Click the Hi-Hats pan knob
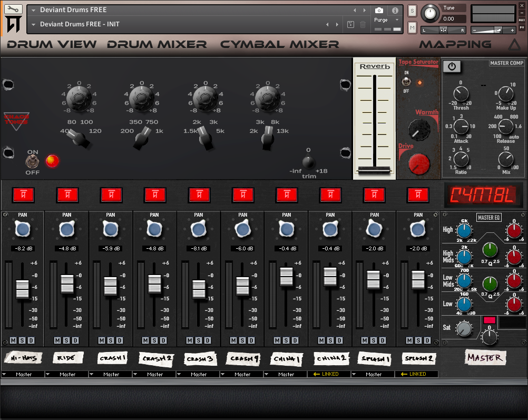Screen dimensions: 528x420 [23, 230]
